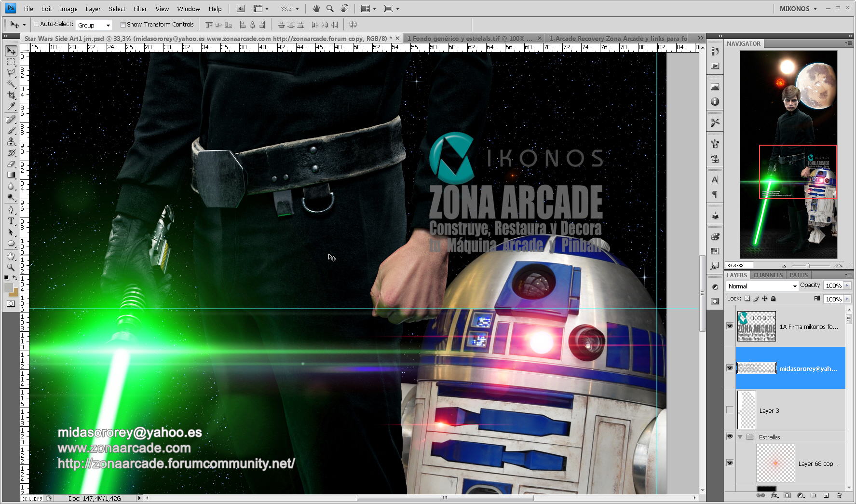Open the Fill slider arrow
The width and height of the screenshot is (856, 504).
[x=847, y=299]
